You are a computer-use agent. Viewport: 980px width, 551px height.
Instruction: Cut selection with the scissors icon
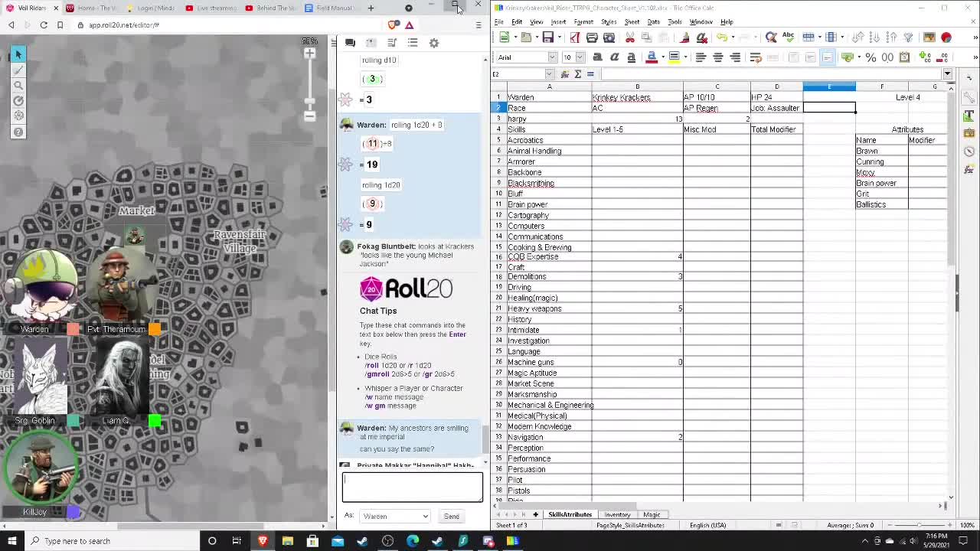tap(630, 37)
